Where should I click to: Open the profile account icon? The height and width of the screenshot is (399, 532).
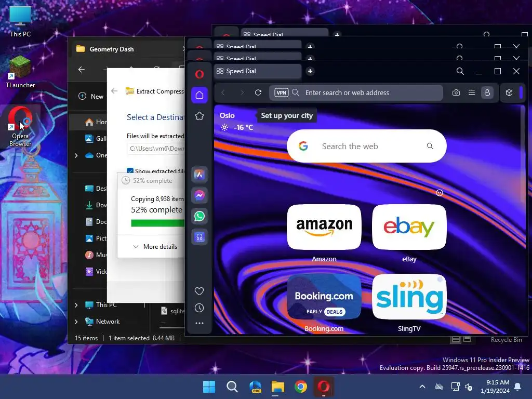coord(487,92)
